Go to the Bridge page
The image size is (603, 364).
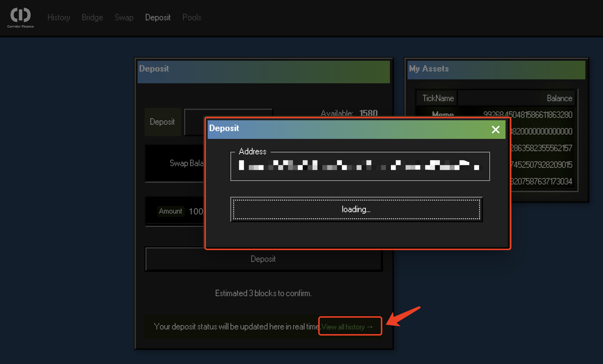click(x=92, y=17)
